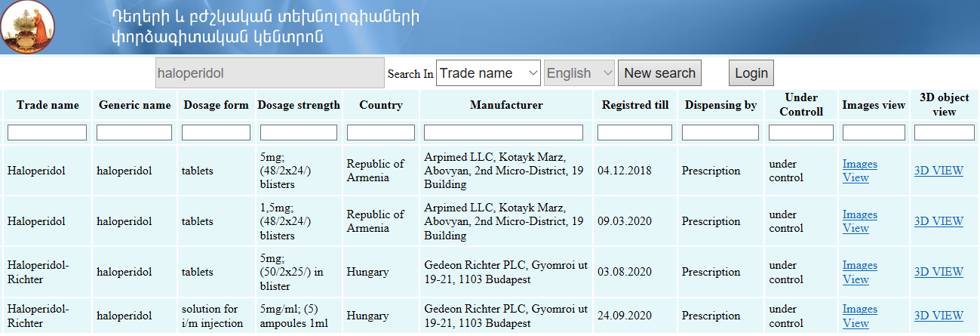Open 3D VIEW for Haloperidol-Richter tablets
This screenshot has height=336, width=980.
(x=939, y=272)
